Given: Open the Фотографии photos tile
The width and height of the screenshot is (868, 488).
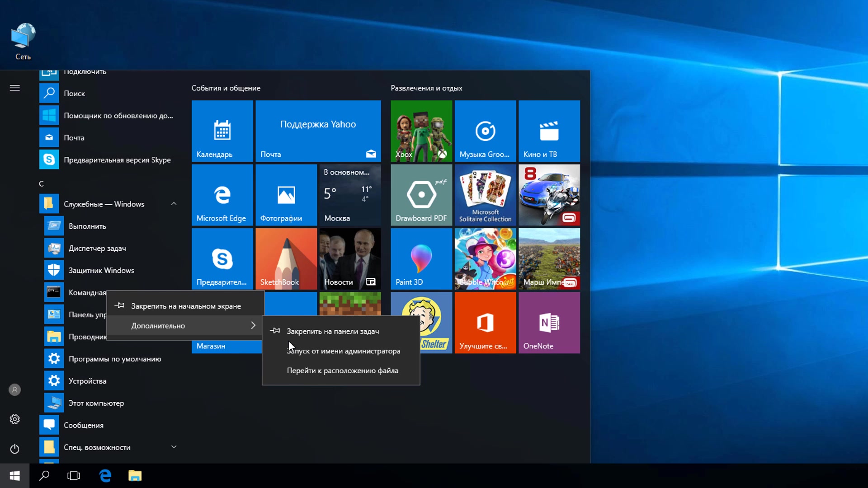Looking at the screenshot, I should (x=286, y=195).
